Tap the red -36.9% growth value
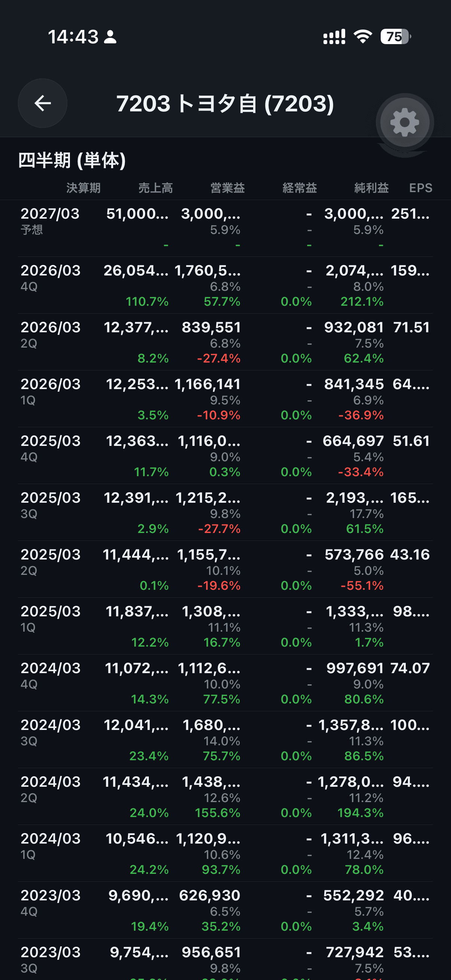The height and width of the screenshot is (980, 451). pos(361,415)
